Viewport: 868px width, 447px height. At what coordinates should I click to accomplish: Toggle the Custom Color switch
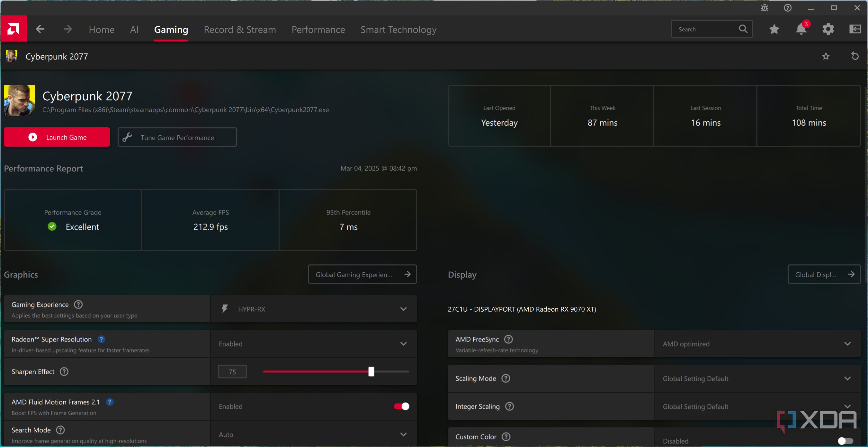[845, 441]
